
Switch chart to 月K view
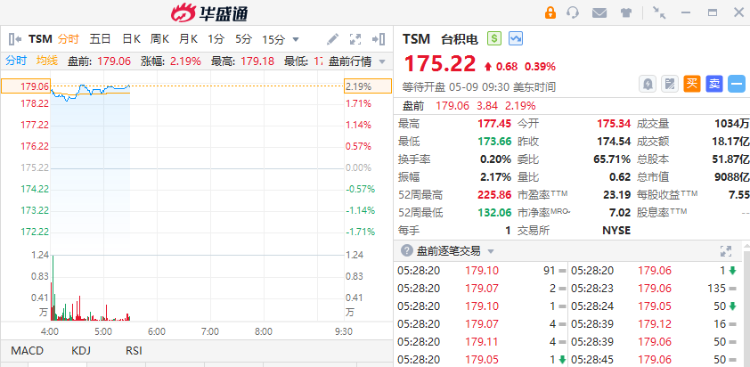188,39
